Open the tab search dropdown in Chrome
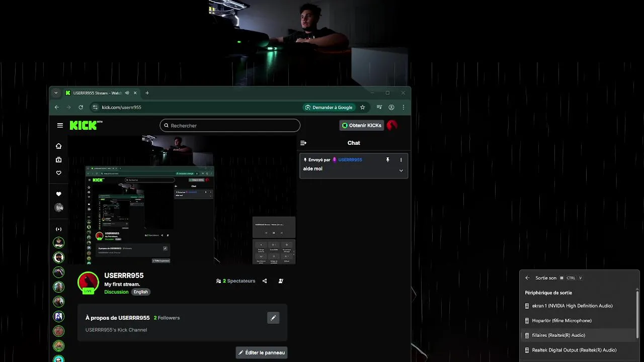This screenshot has height=362, width=644. click(56, 93)
